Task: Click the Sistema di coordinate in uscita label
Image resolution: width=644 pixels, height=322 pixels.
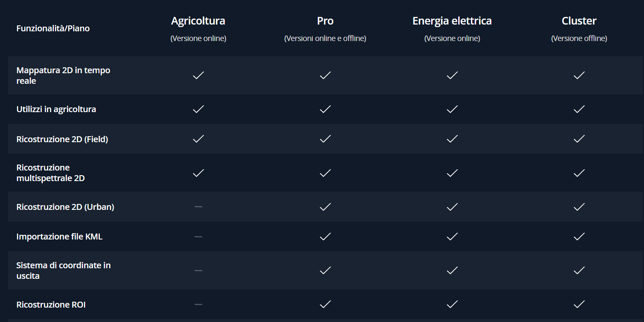Action: click(x=63, y=270)
